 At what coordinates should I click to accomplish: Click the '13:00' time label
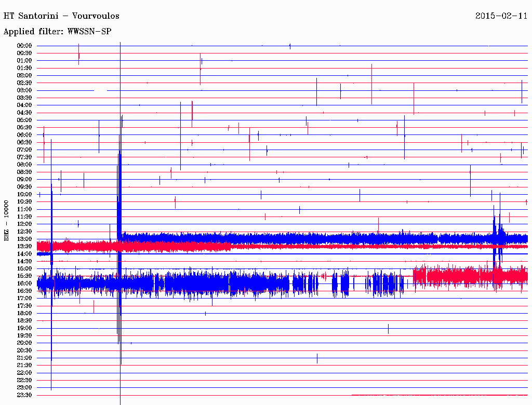(x=24, y=239)
